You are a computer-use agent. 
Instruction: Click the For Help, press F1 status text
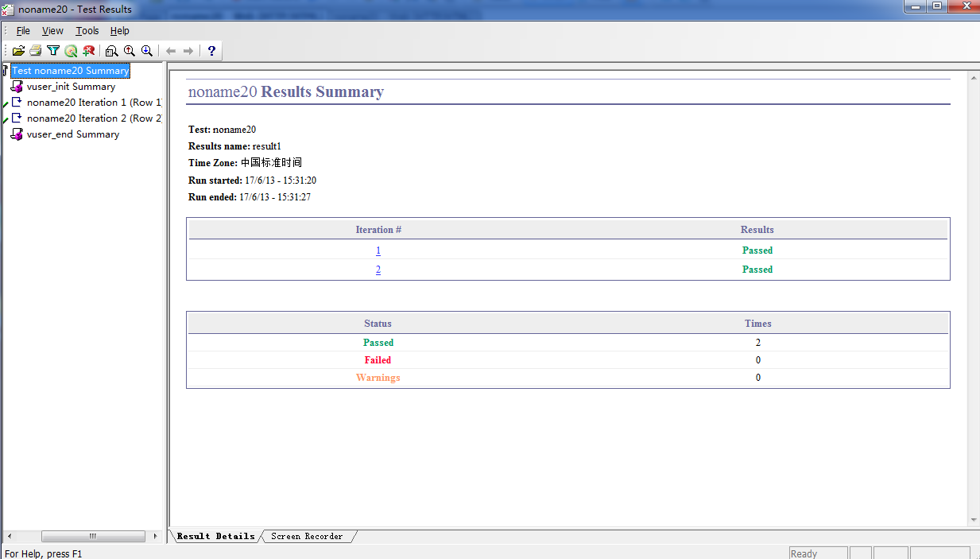44,553
